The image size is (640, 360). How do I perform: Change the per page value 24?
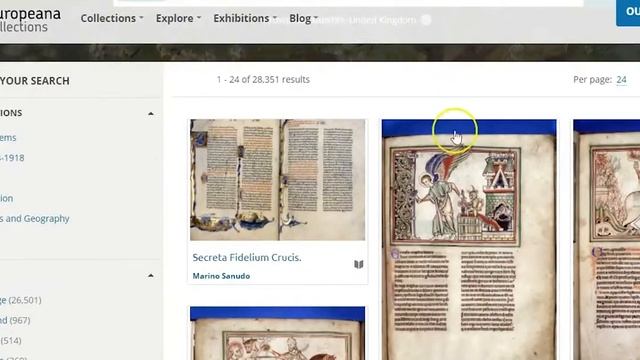click(621, 80)
